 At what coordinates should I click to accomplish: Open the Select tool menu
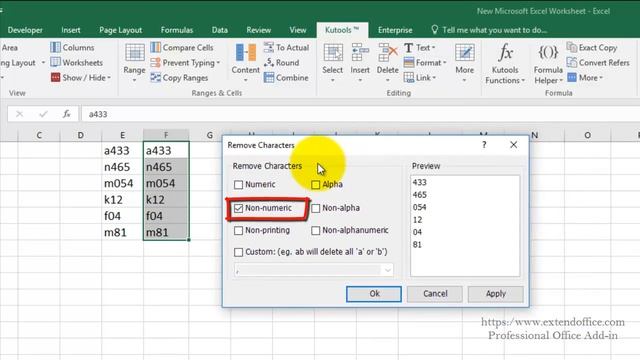tap(333, 62)
